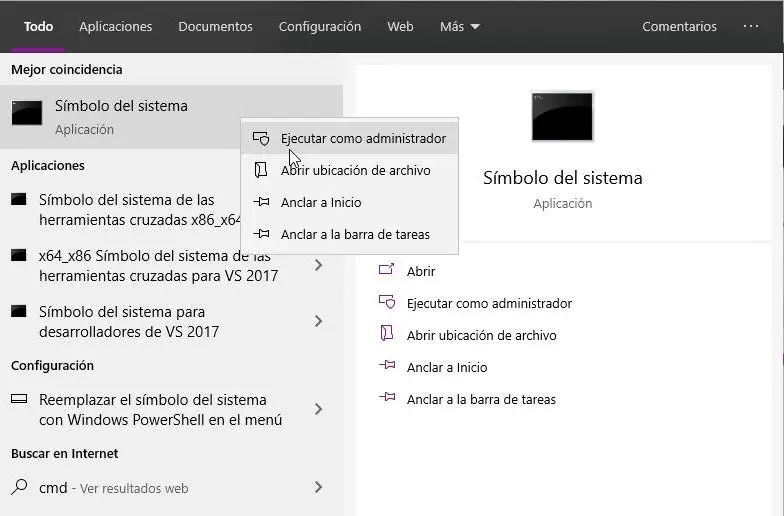Click the pin icon beside context menu Anclar a Inicio
The width and height of the screenshot is (784, 516).
(x=261, y=202)
